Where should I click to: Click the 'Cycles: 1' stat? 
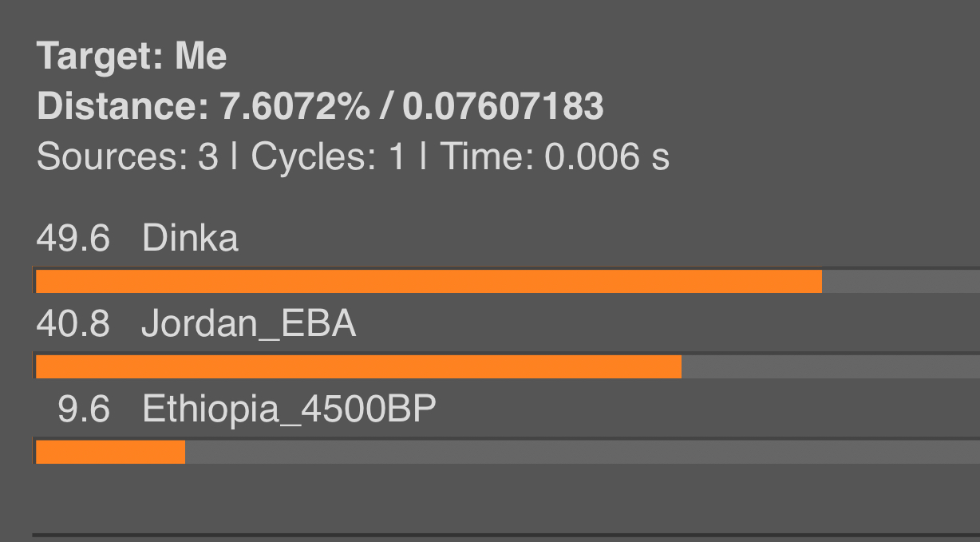(328, 157)
